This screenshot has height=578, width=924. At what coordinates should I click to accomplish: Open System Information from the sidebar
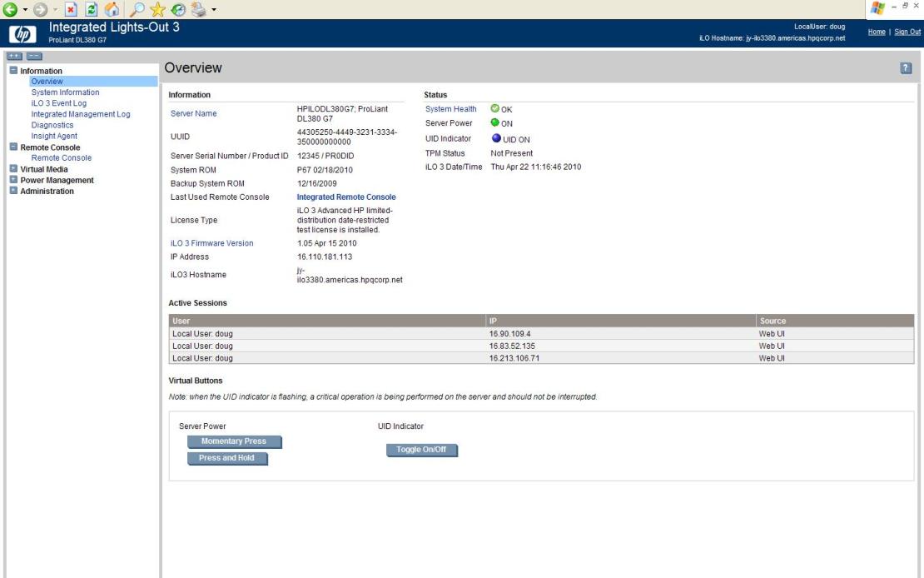click(x=66, y=92)
